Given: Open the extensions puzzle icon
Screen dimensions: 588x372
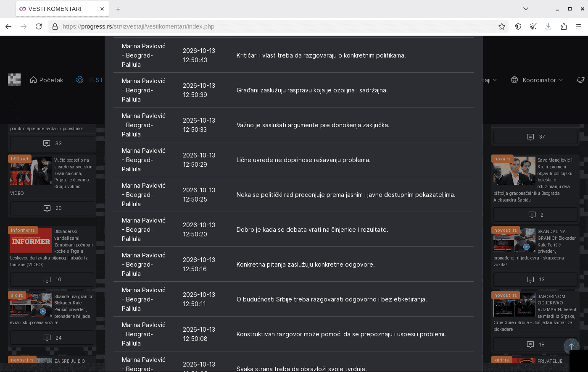Looking at the screenshot, I should 564,26.
